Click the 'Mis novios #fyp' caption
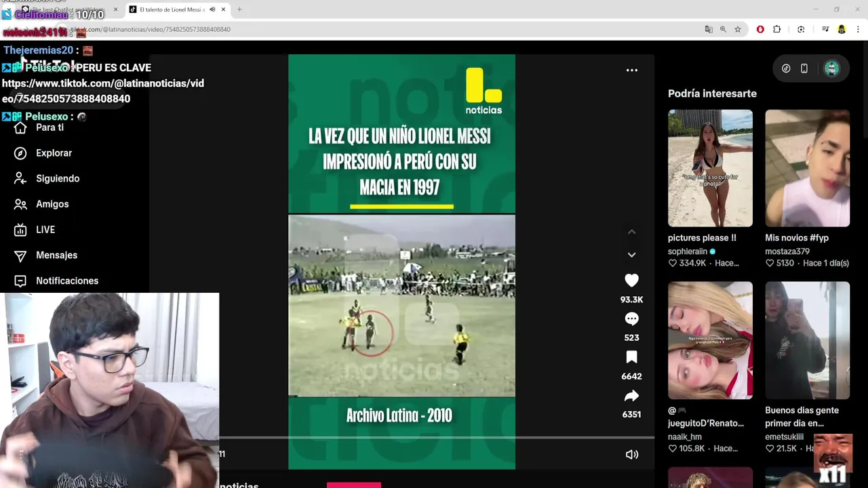 pos(797,238)
